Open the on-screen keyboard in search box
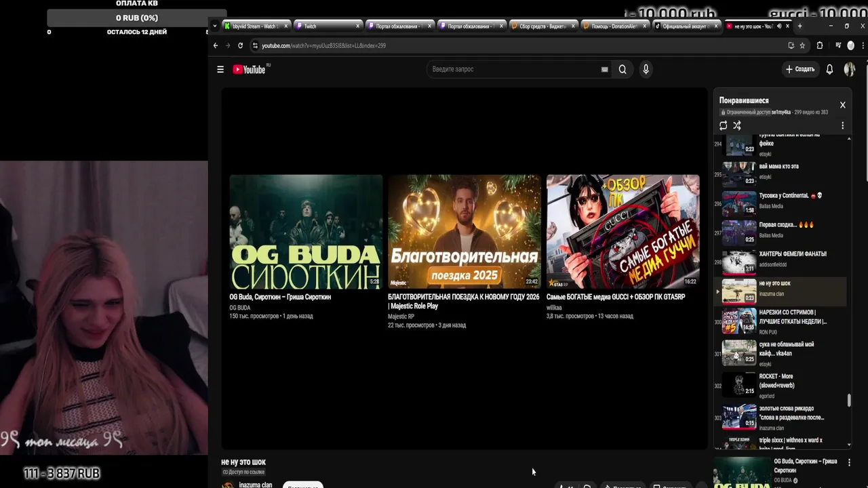 [x=604, y=69]
